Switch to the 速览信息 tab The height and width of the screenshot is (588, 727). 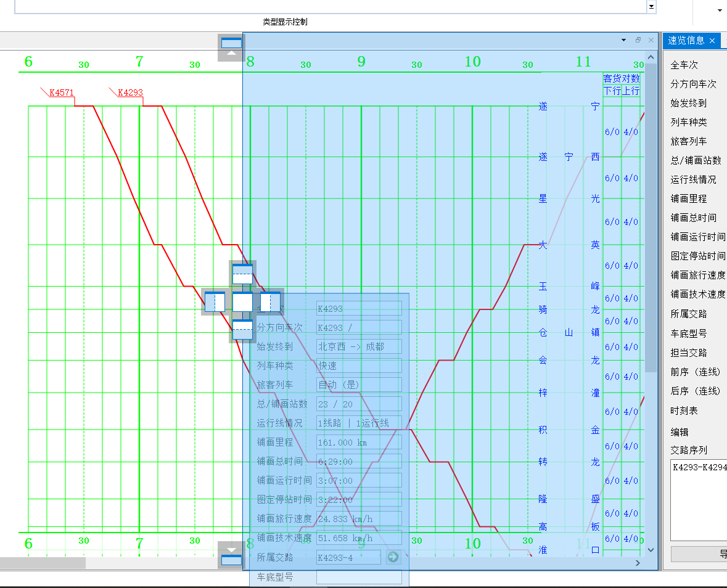(686, 41)
